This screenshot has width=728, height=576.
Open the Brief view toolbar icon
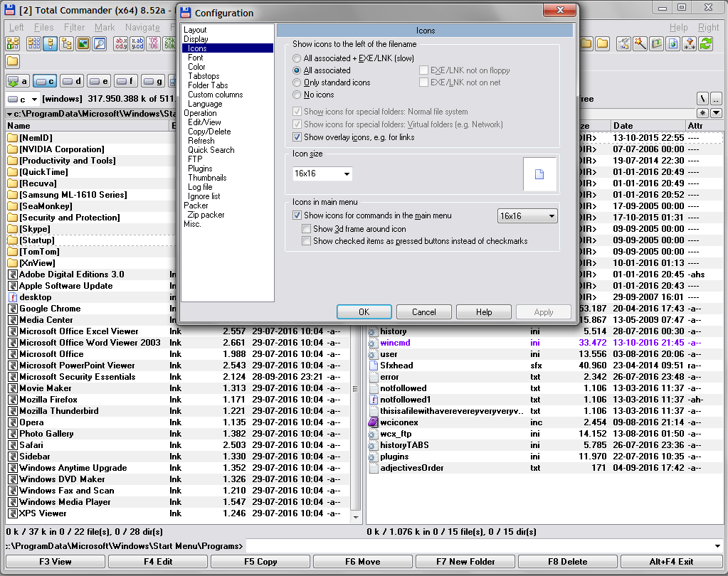tap(34, 44)
